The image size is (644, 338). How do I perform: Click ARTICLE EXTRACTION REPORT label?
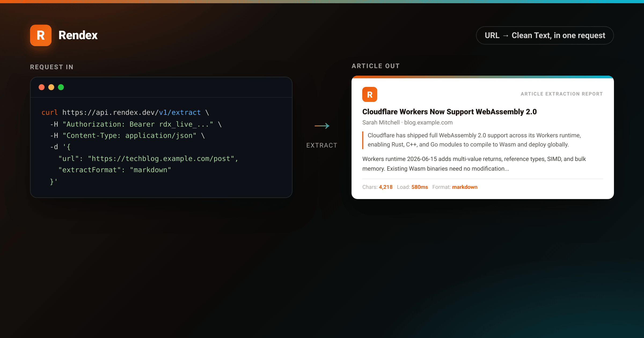point(562,94)
